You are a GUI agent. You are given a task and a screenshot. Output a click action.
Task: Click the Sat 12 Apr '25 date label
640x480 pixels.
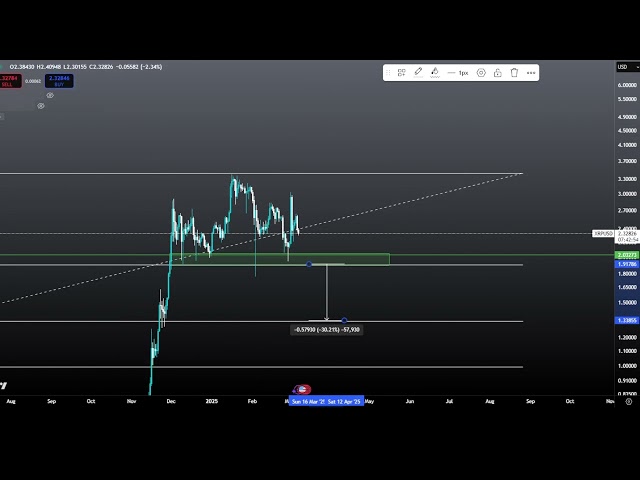344,401
